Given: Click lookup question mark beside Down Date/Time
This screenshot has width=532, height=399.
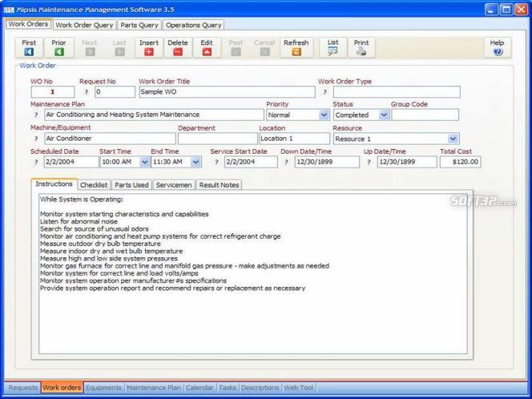Looking at the screenshot, I should coord(286,162).
